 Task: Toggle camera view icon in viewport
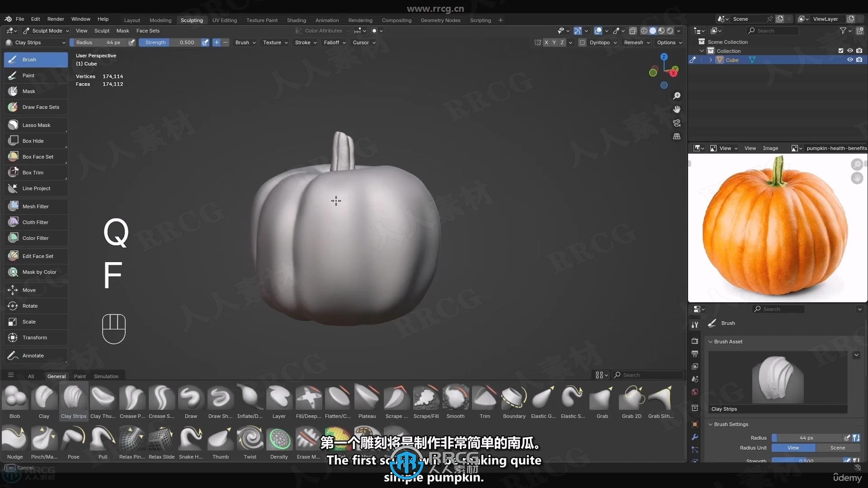point(677,123)
